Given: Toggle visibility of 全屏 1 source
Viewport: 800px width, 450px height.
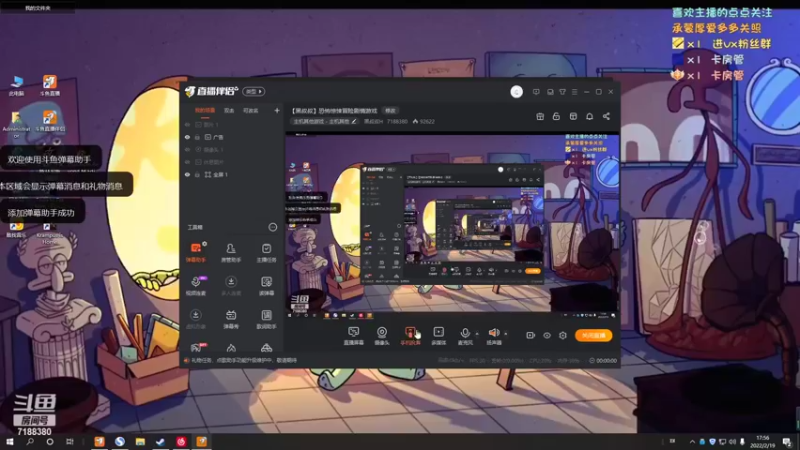Looking at the screenshot, I should [187, 174].
